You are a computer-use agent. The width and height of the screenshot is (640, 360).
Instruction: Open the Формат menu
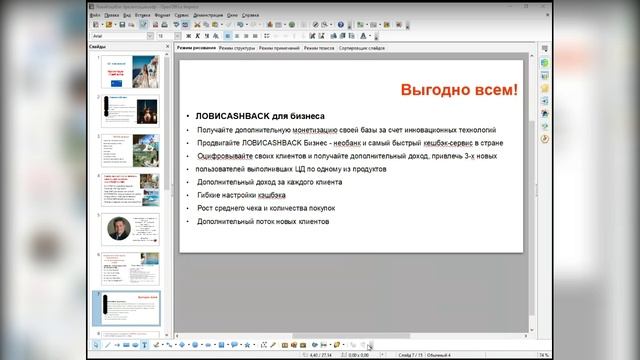162,15
